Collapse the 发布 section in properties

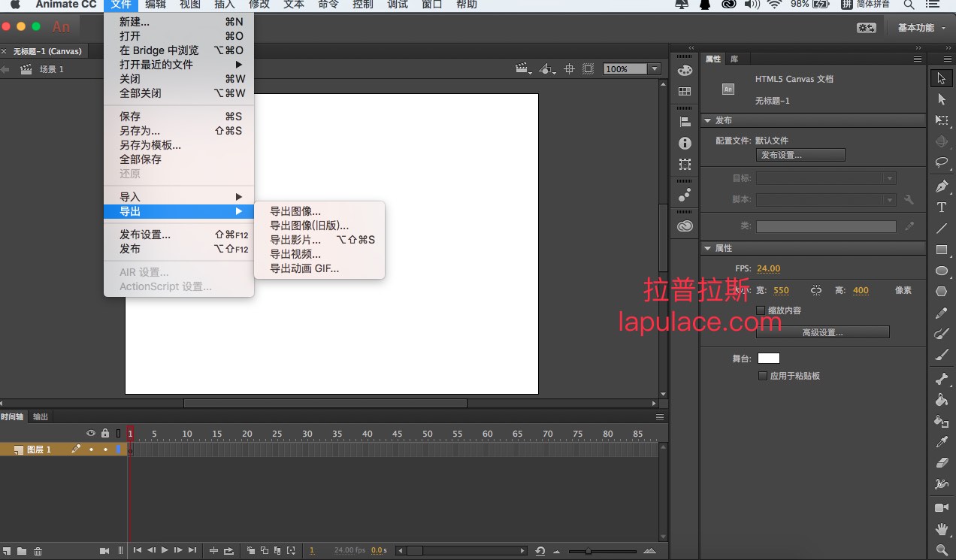pyautogui.click(x=707, y=120)
